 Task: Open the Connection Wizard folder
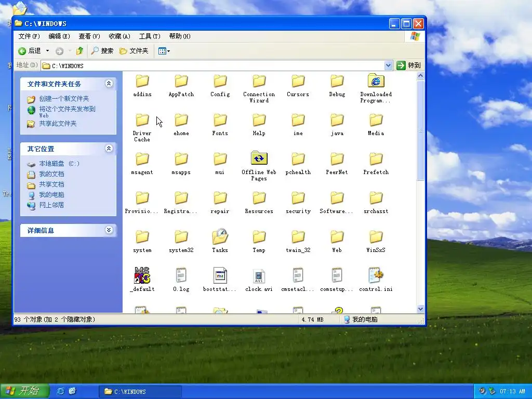[x=259, y=88]
